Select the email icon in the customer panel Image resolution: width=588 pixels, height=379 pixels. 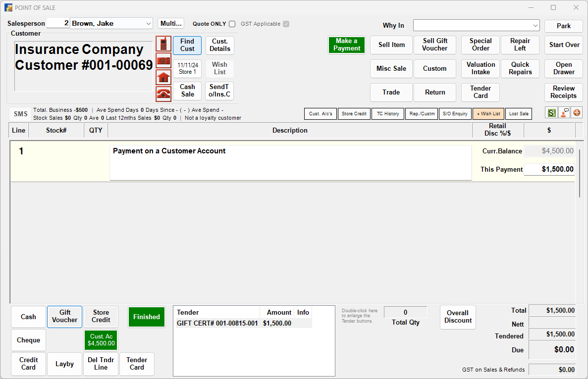pyautogui.click(x=163, y=60)
